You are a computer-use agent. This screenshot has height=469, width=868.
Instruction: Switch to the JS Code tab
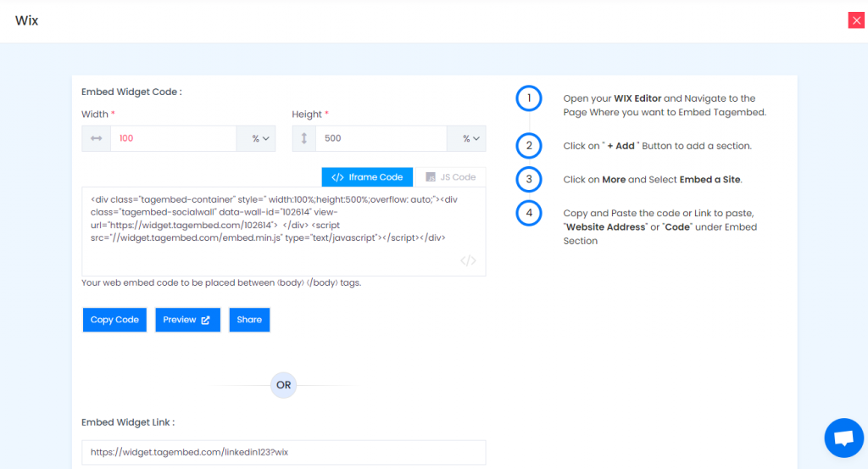coord(451,177)
